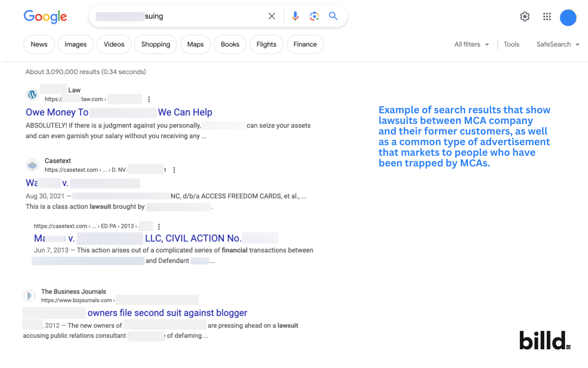
Task: Open the 'LLC, CIVIL ACTION No.' result
Action: 156,238
